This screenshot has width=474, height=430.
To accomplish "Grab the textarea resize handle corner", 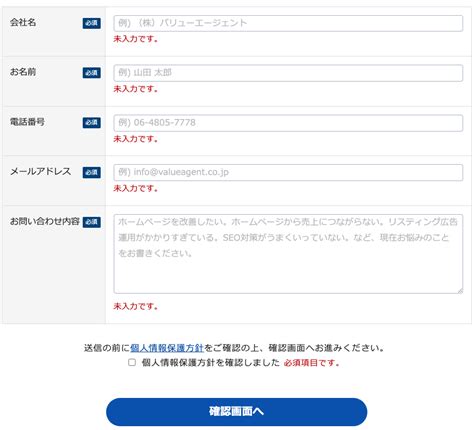I will (460, 291).
